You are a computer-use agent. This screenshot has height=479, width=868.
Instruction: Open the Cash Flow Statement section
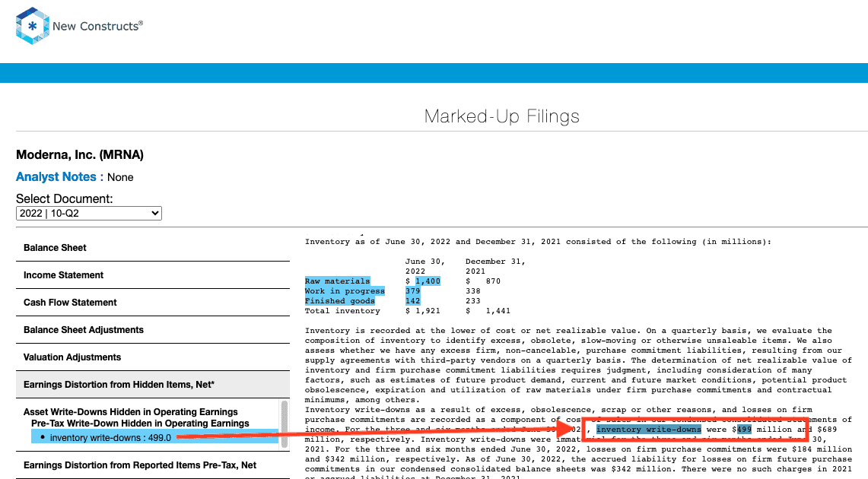153,303
